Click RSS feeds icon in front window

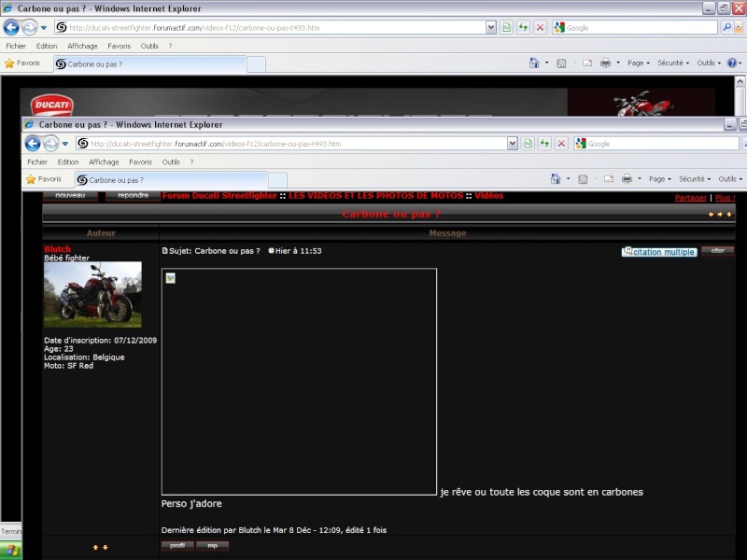[x=583, y=179]
